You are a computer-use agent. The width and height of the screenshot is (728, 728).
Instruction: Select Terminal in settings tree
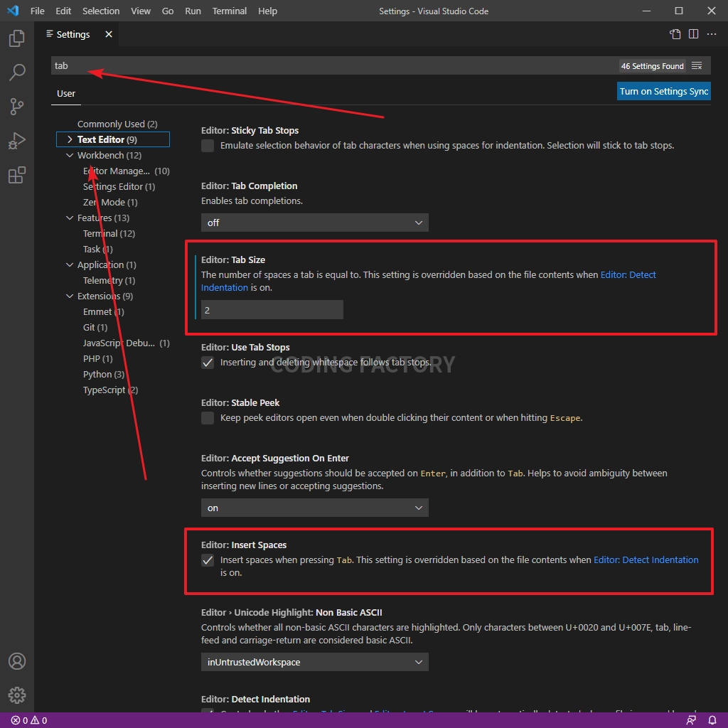109,233
